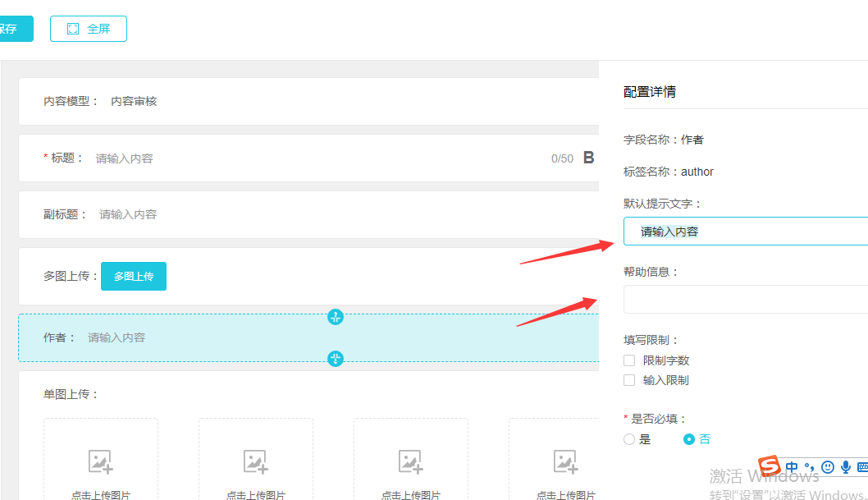Screen dimensions: 868x500
Task: Click the microphone voice input icon
Action: tap(846, 467)
